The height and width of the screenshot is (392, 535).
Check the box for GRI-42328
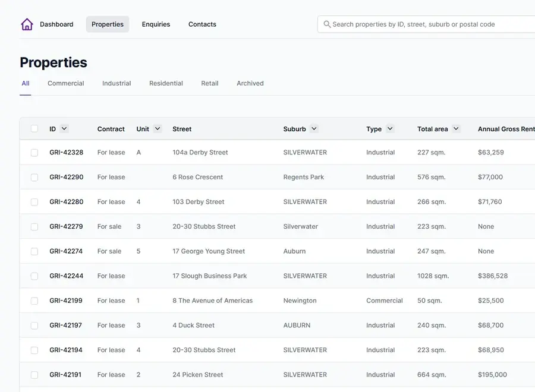[34, 153]
